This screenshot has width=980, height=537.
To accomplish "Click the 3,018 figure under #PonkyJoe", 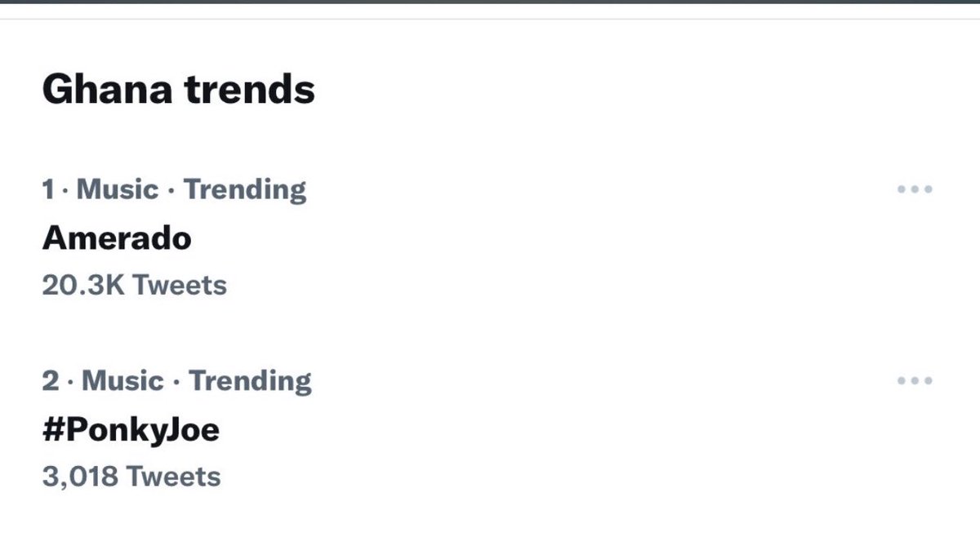I will tap(81, 477).
